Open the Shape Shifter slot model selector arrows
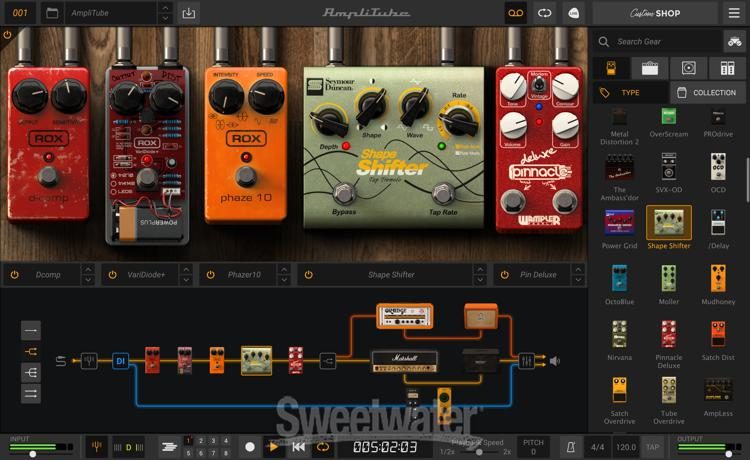 tap(480, 274)
